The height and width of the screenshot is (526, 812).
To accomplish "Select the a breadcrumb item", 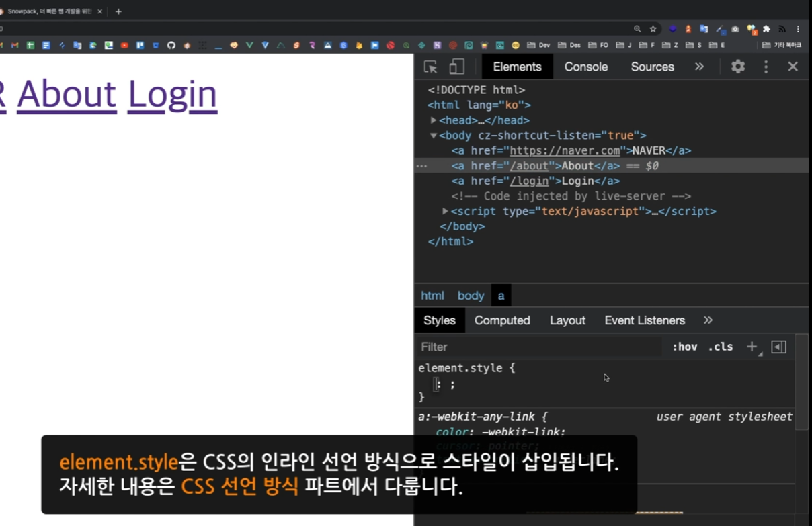I will point(501,296).
